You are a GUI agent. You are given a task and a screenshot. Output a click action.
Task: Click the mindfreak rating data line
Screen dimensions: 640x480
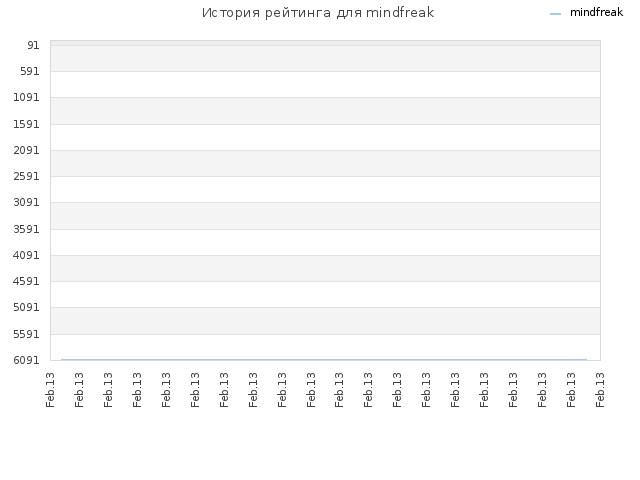click(x=324, y=360)
